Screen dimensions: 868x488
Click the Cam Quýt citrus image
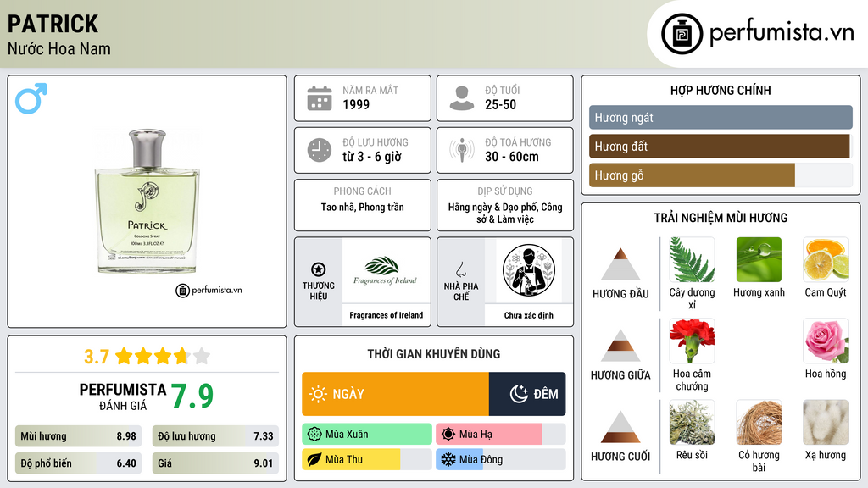(x=826, y=260)
